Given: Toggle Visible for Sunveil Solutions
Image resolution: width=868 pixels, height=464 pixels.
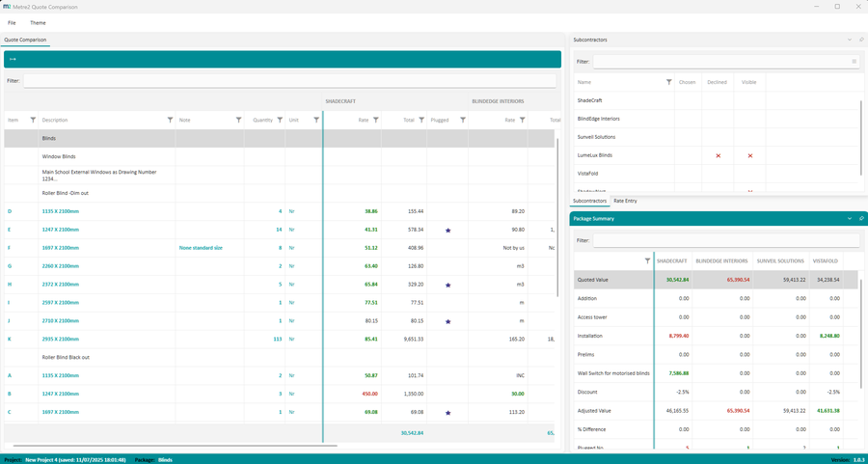Looking at the screenshot, I should point(750,137).
